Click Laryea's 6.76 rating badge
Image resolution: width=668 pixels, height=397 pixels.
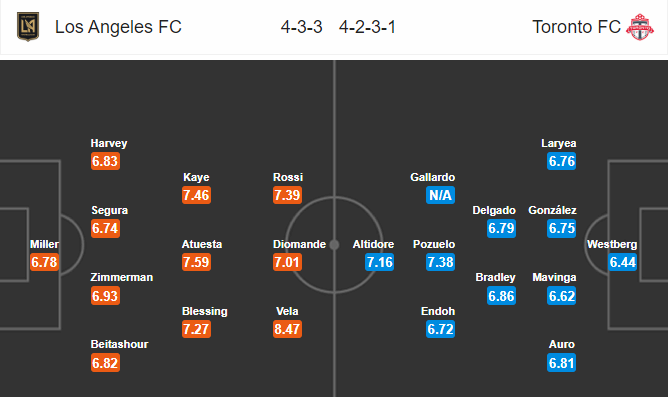pos(561,161)
